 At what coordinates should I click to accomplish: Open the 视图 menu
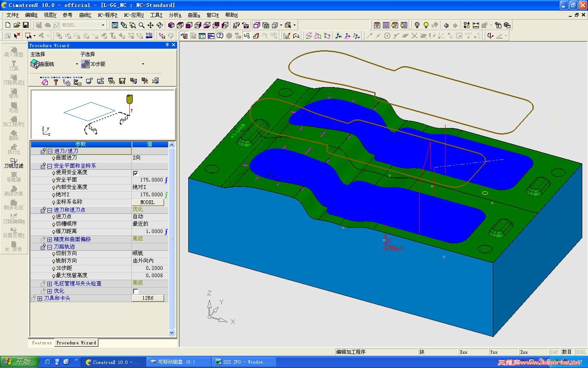50,15
